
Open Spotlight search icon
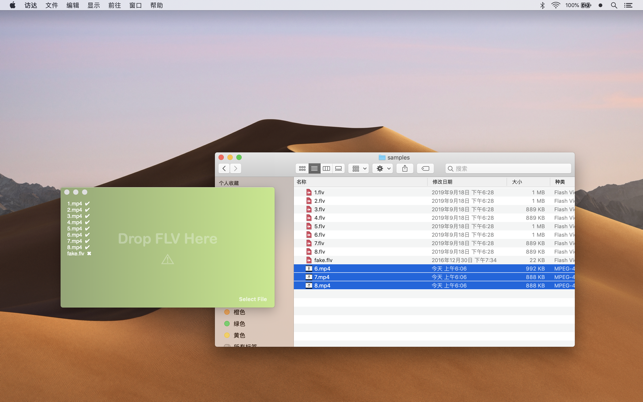[614, 5]
